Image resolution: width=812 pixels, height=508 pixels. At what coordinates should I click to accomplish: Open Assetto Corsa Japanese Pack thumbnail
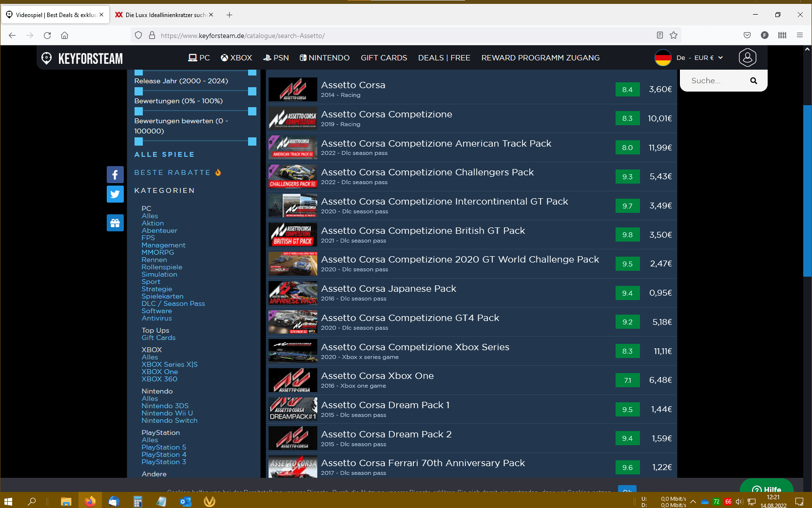(x=293, y=293)
